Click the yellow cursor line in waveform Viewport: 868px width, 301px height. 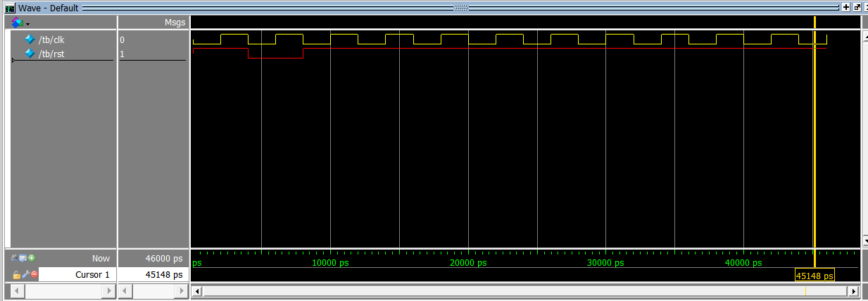[814, 141]
